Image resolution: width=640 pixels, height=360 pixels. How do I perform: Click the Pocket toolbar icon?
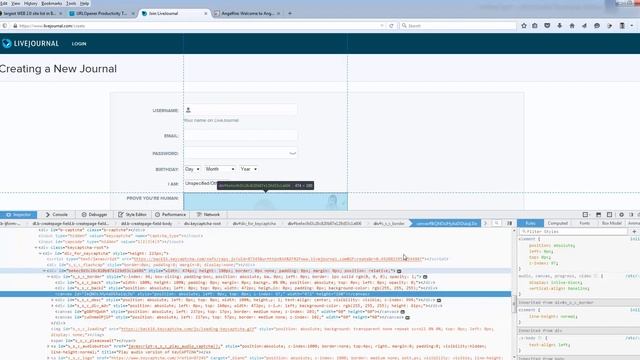pyautogui.click(x=547, y=26)
